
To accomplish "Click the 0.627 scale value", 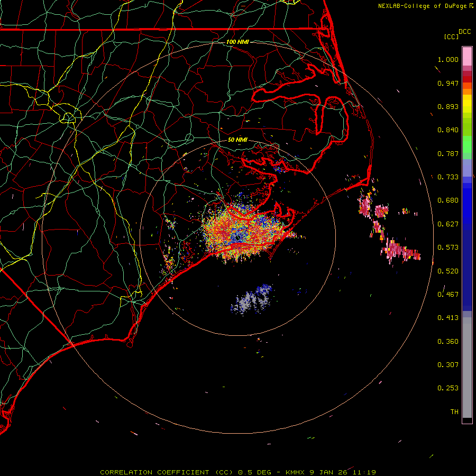I will 448,224.
